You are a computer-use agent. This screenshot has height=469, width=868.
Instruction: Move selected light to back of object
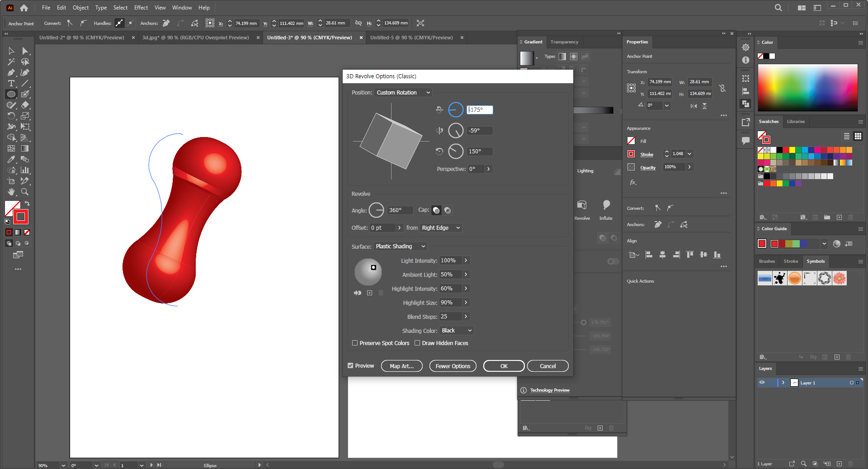(x=358, y=293)
